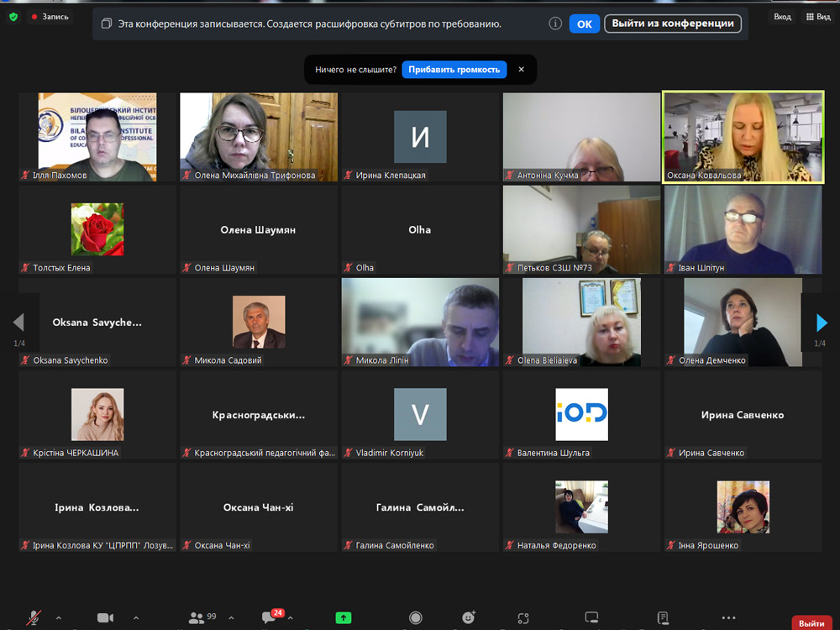Click the Выйти из конференции button
The image size is (840, 630).
(673, 24)
